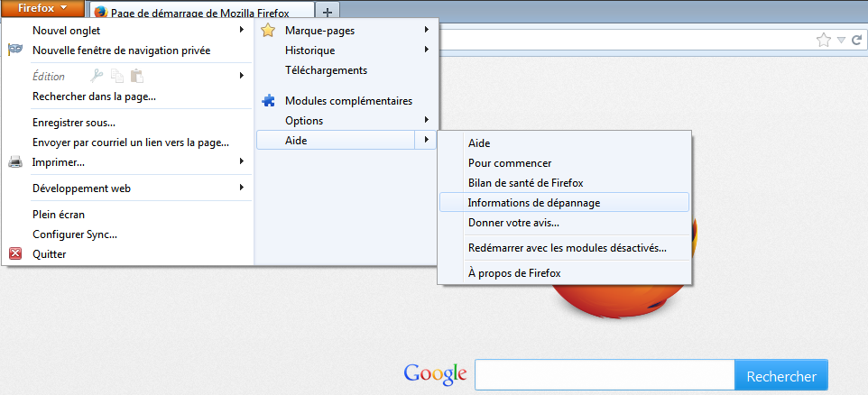This screenshot has height=395, width=868.
Task: Expand the Aide submenu arrow
Action: point(426,140)
